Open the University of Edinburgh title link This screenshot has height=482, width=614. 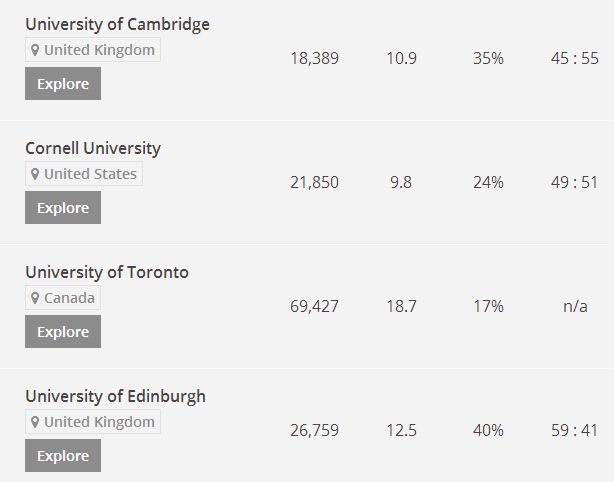pos(115,396)
